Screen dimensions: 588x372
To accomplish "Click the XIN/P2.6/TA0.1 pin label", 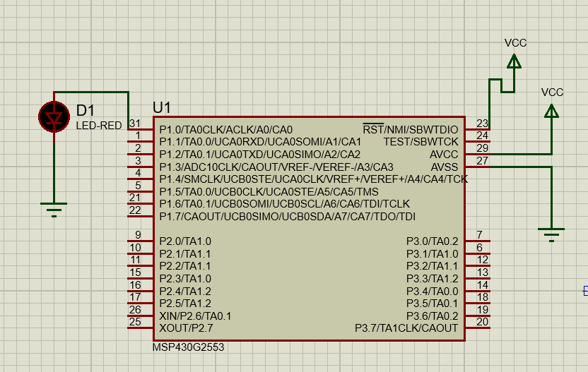I will (x=195, y=316).
